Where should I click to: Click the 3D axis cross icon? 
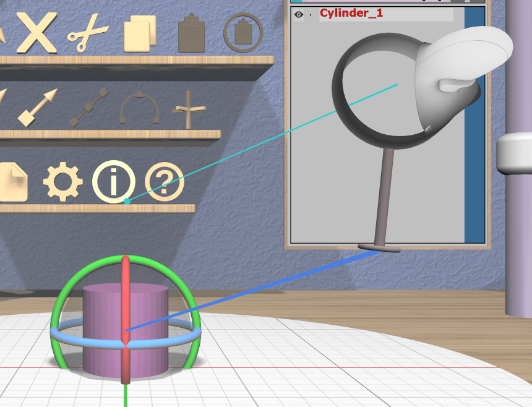pos(189,110)
